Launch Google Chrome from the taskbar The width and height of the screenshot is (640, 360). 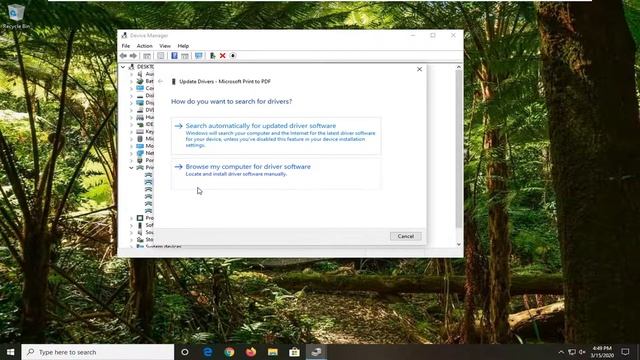[229, 352]
